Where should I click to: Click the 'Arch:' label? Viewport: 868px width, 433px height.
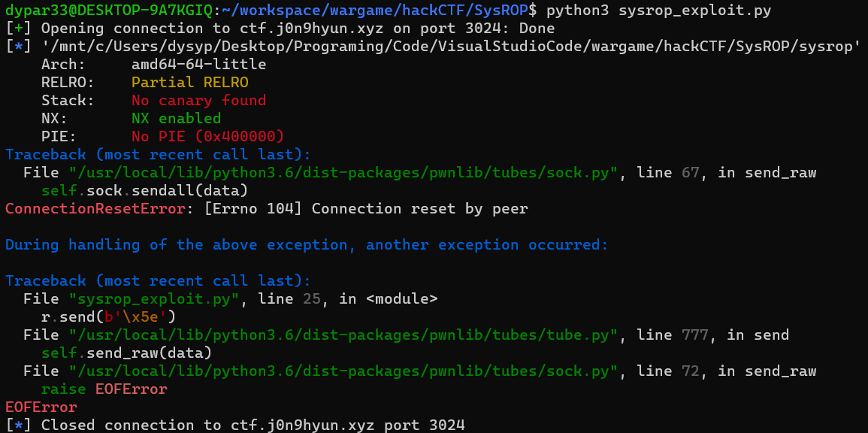coord(64,65)
